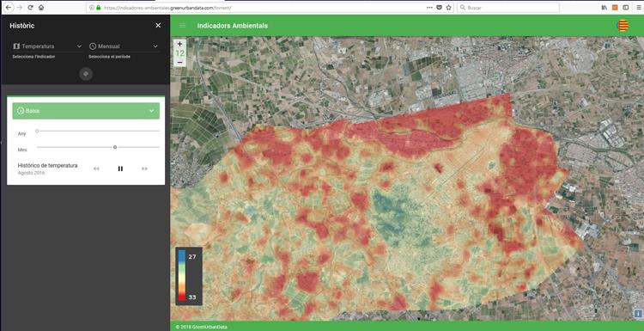Open the map info icon
The width and height of the screenshot is (644, 331).
coord(638,314)
